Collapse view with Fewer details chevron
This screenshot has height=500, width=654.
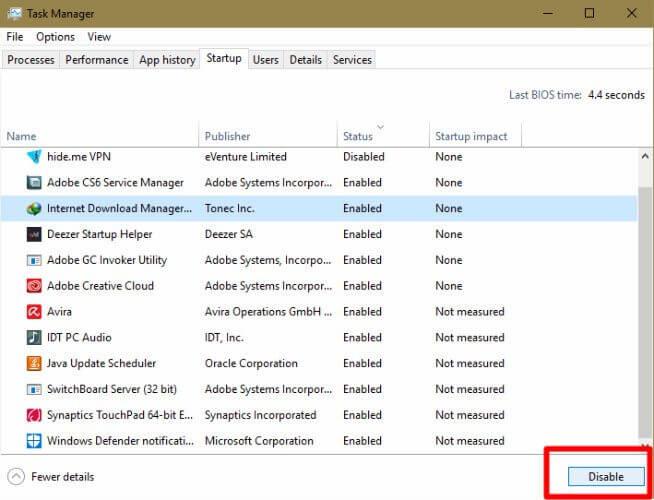coord(16,477)
